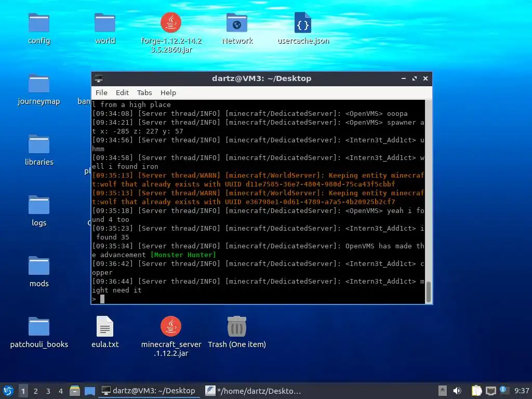Open the terminal Help menu
Viewport: 532px width, 399px height.
[168, 92]
